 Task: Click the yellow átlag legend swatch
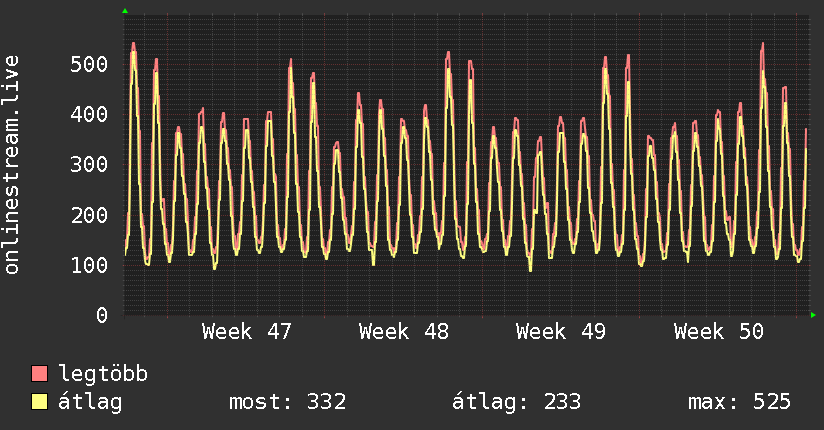39,402
